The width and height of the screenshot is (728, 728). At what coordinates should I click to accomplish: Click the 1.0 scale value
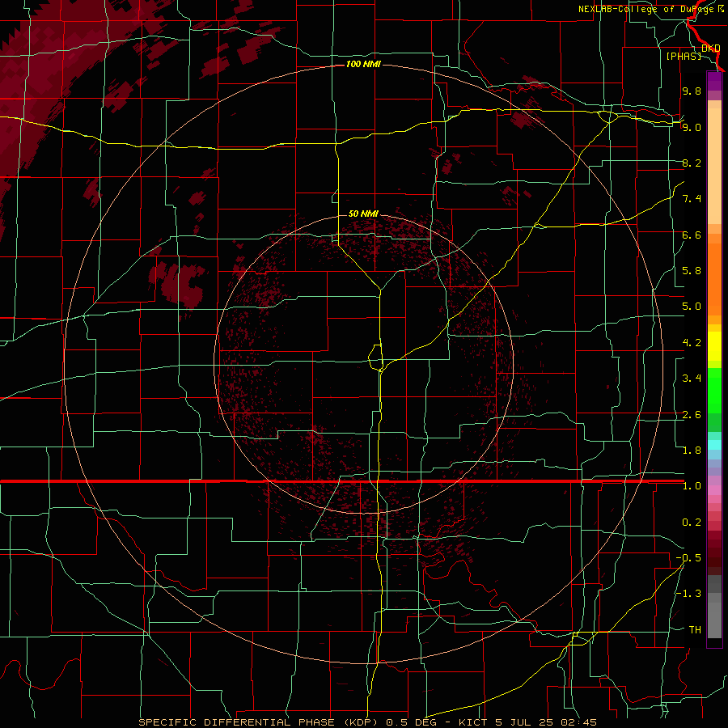[x=692, y=486]
